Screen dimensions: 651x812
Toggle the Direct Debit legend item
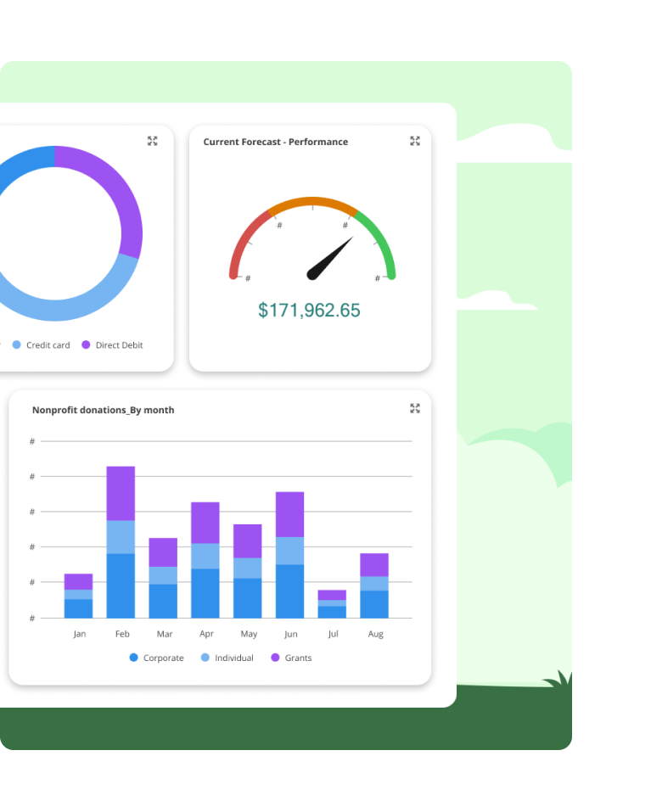pyautogui.click(x=112, y=344)
